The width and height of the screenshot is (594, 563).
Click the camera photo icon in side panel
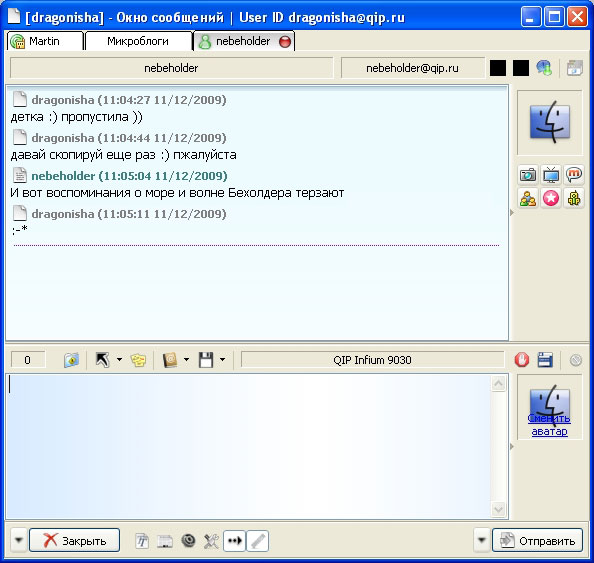tap(528, 175)
